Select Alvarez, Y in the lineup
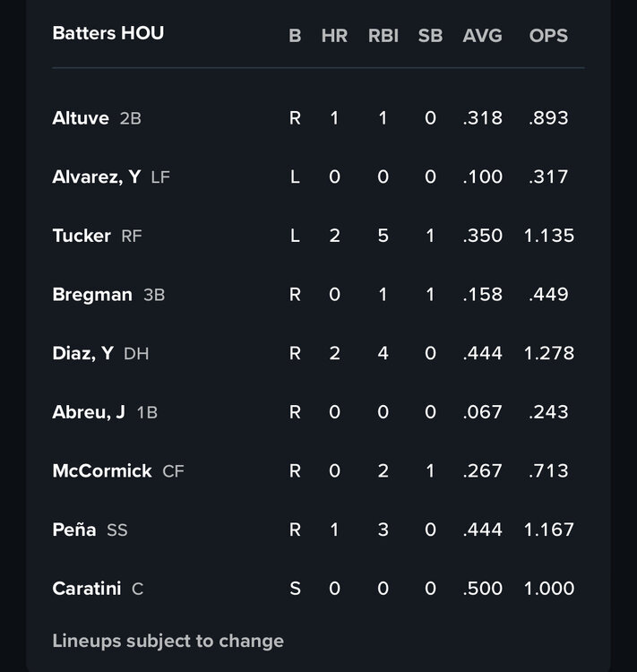The image size is (637, 672). pyautogui.click(x=97, y=177)
